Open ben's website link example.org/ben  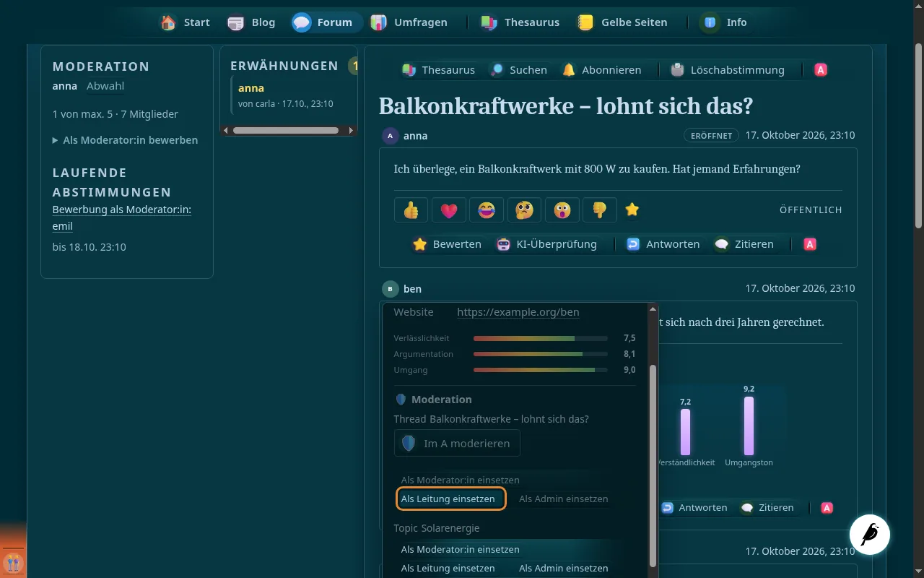[518, 312]
